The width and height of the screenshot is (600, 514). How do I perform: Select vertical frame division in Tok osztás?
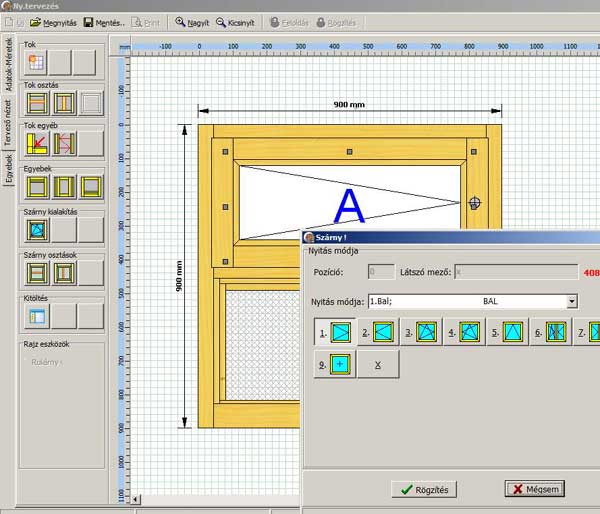coord(64,103)
